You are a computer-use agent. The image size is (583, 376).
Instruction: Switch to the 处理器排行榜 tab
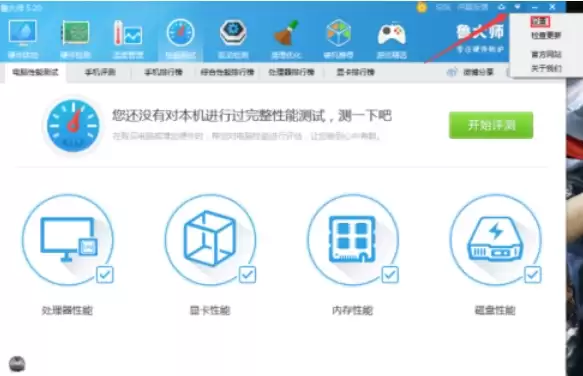click(x=292, y=72)
